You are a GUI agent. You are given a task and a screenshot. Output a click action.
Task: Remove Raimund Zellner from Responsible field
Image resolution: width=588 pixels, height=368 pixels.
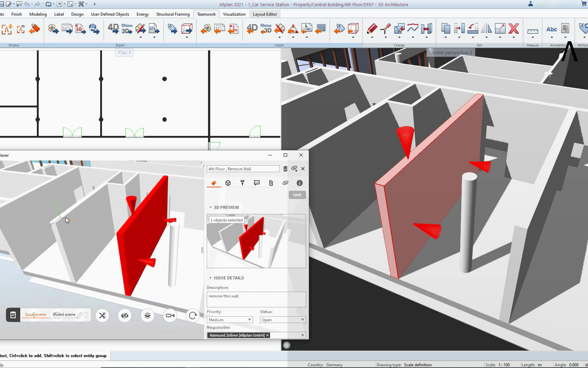[x=267, y=335]
